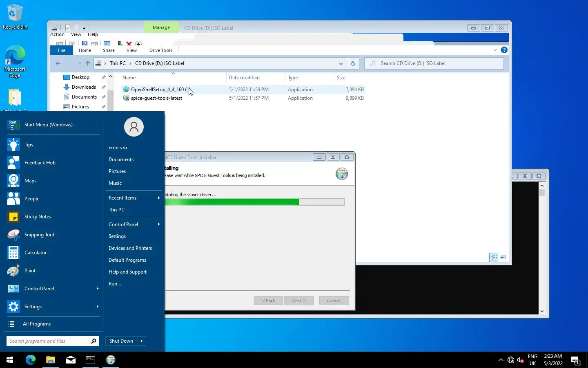Expand Recent Items submenu
This screenshot has height=368, width=588.
[159, 198]
